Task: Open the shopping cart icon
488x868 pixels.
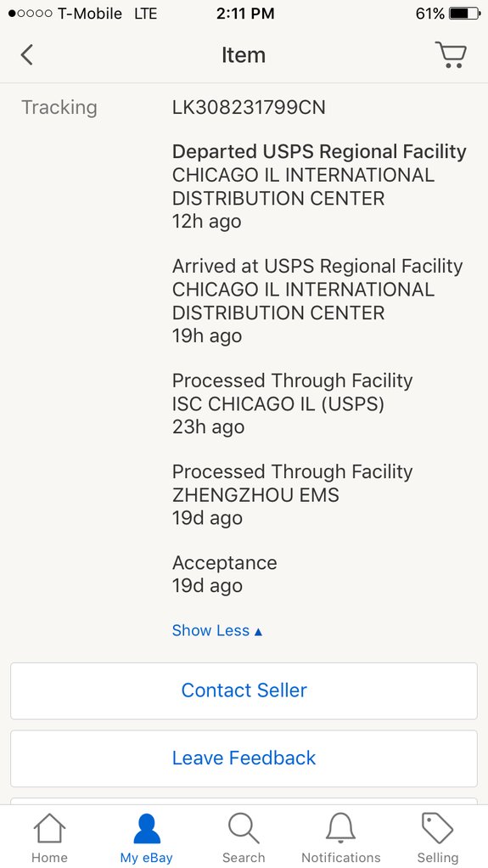Action: coord(451,54)
